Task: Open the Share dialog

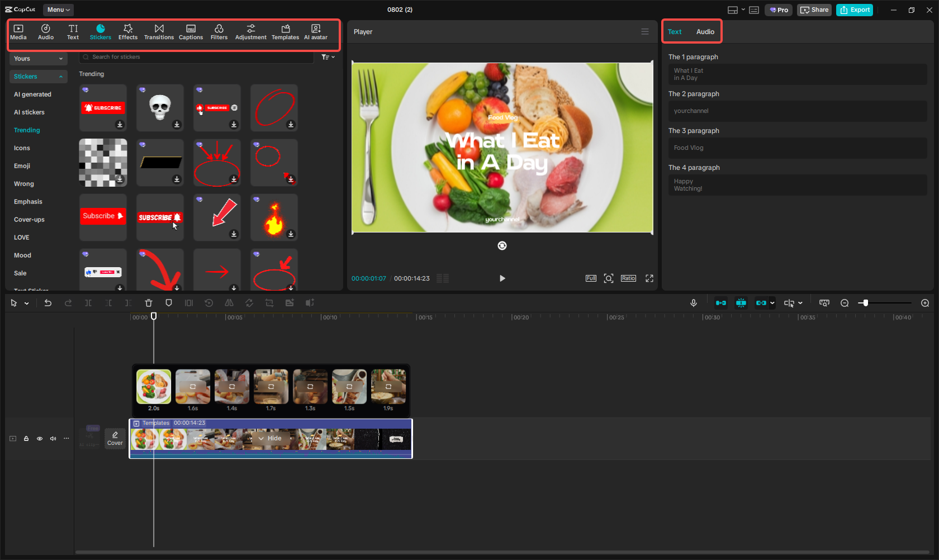Action: coord(814,10)
